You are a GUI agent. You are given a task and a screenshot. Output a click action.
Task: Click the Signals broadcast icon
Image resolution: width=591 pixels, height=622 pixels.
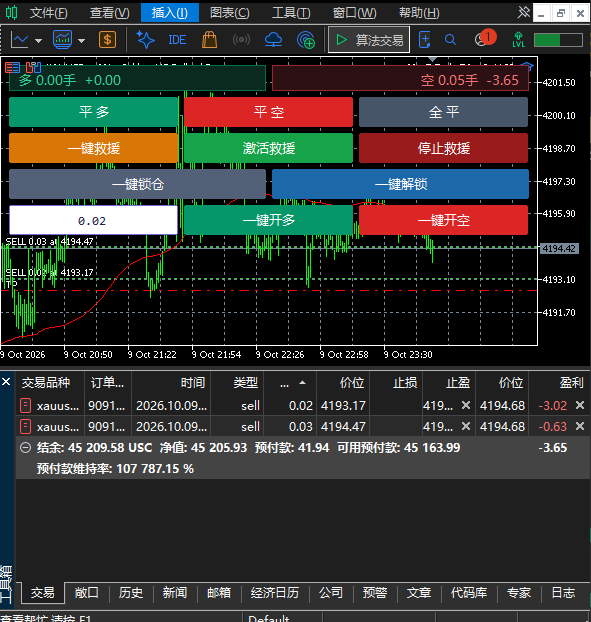pos(241,40)
